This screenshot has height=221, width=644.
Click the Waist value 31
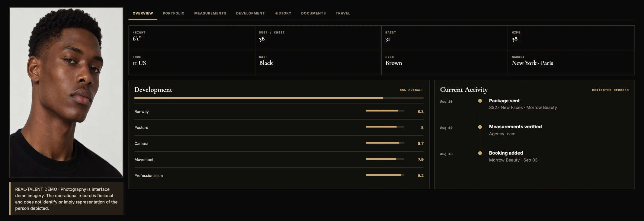[x=388, y=39]
